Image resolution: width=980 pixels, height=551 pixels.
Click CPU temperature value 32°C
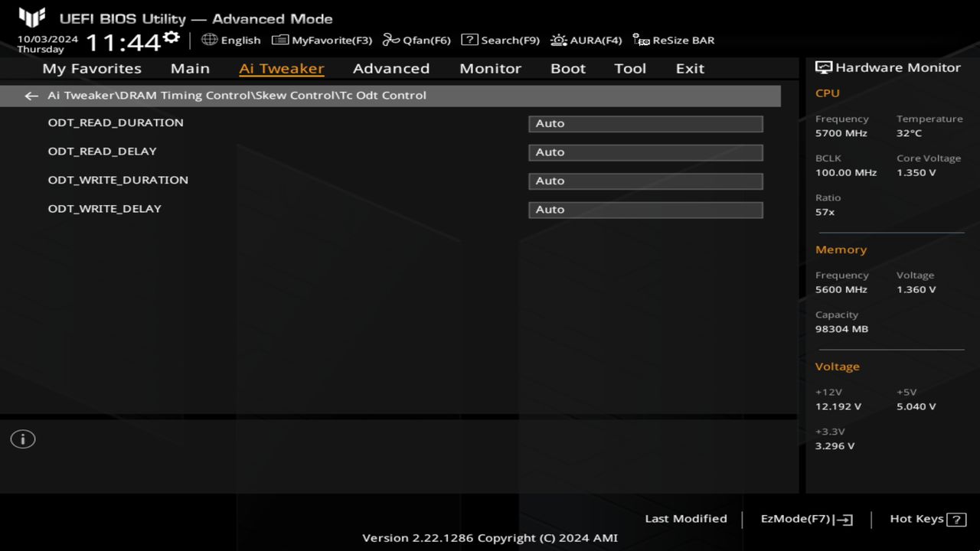(910, 133)
